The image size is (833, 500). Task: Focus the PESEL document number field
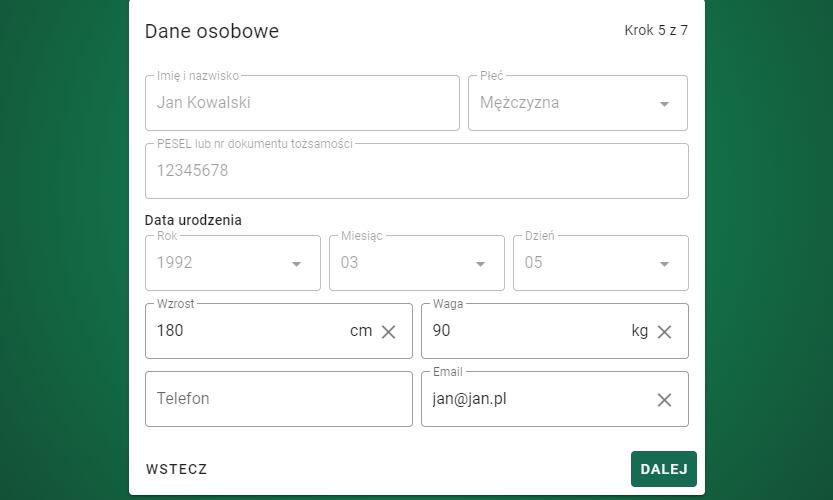(416, 171)
